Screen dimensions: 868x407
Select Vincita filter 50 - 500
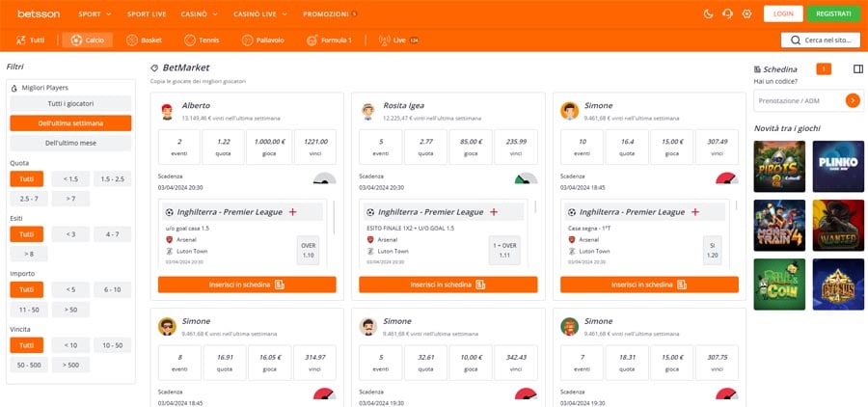point(29,365)
